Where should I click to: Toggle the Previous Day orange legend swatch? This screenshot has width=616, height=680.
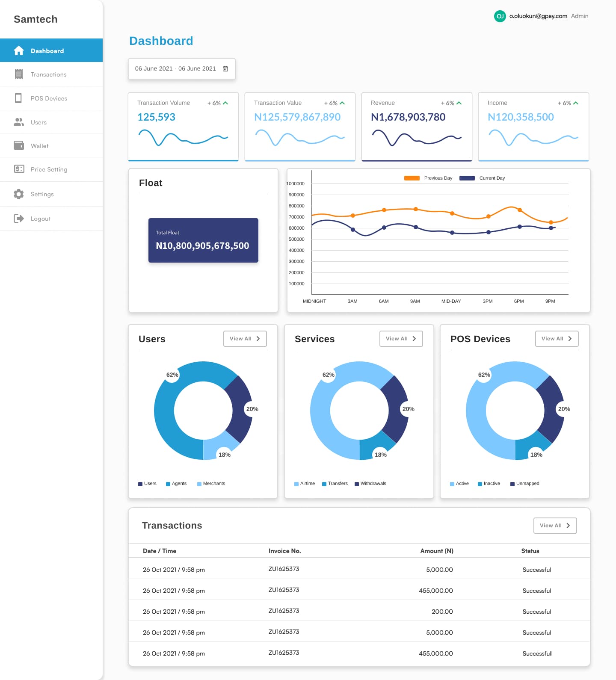point(412,178)
